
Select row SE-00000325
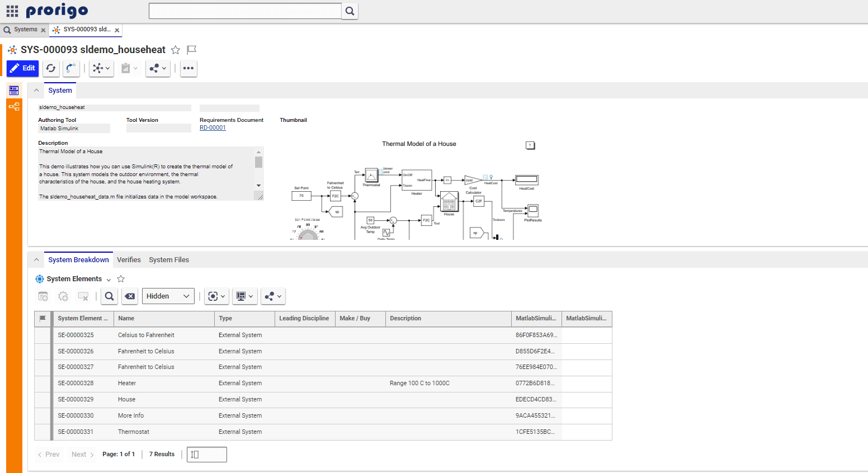pos(323,335)
